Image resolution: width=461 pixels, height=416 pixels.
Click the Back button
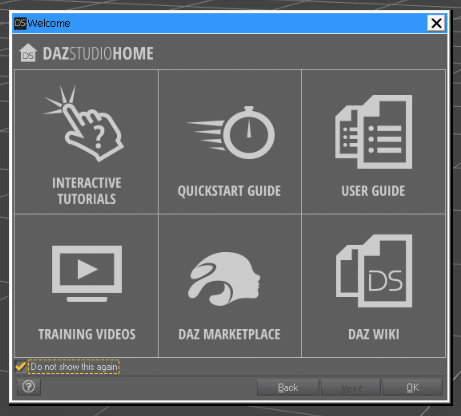[288, 387]
